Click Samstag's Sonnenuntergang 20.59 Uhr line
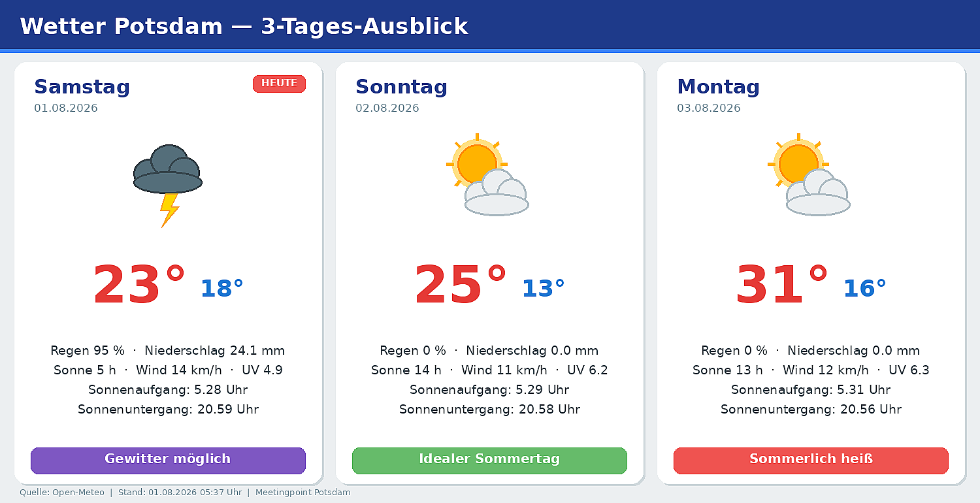 point(168,410)
